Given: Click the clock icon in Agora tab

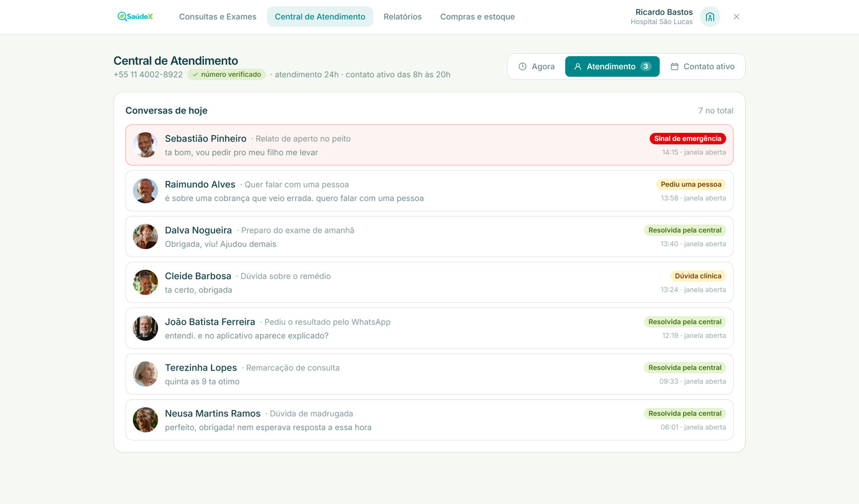Looking at the screenshot, I should point(522,66).
